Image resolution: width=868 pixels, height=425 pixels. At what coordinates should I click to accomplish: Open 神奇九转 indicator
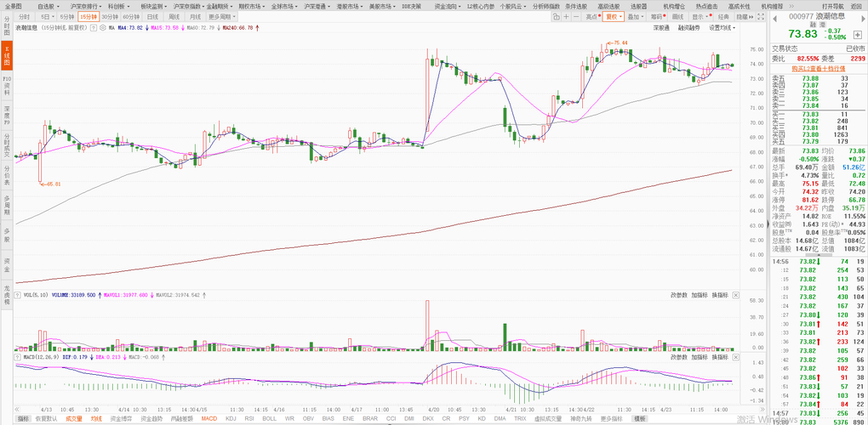coord(582,418)
